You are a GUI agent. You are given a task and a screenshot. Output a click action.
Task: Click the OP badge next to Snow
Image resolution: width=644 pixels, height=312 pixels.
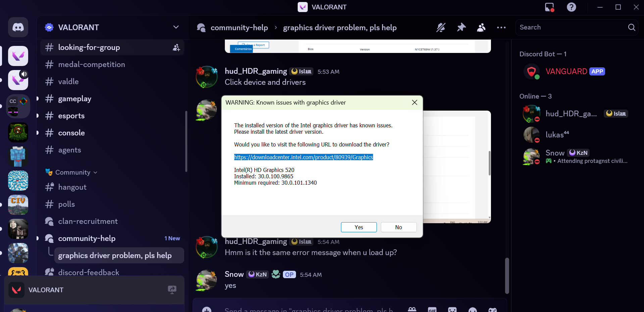[x=289, y=274]
